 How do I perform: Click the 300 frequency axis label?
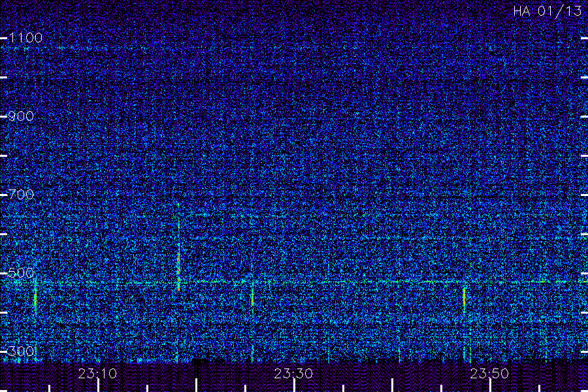coord(22,351)
